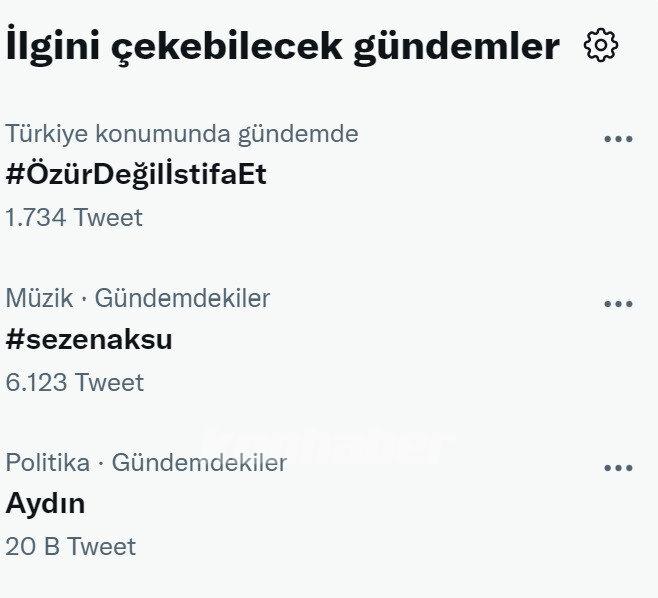Open more options for Aydın trend
Image resolution: width=658 pixels, height=598 pixels.
pos(618,467)
